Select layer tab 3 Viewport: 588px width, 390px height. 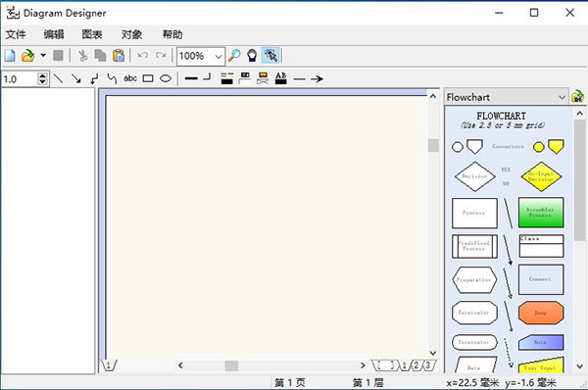click(428, 366)
